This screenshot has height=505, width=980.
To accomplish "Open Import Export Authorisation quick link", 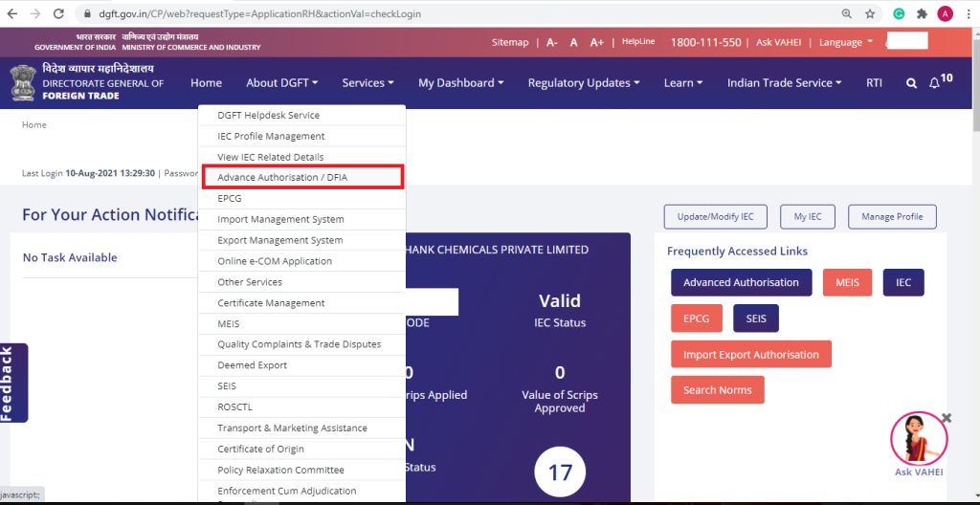I will point(751,355).
